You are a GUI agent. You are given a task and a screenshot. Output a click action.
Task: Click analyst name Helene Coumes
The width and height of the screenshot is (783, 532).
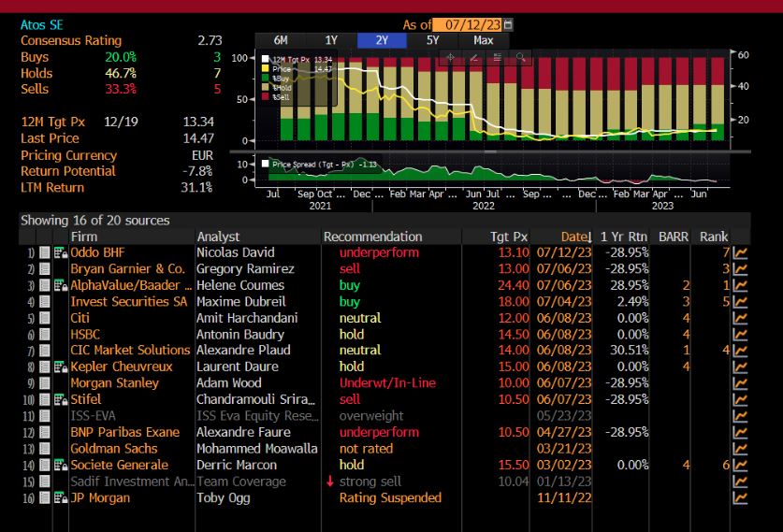click(240, 286)
